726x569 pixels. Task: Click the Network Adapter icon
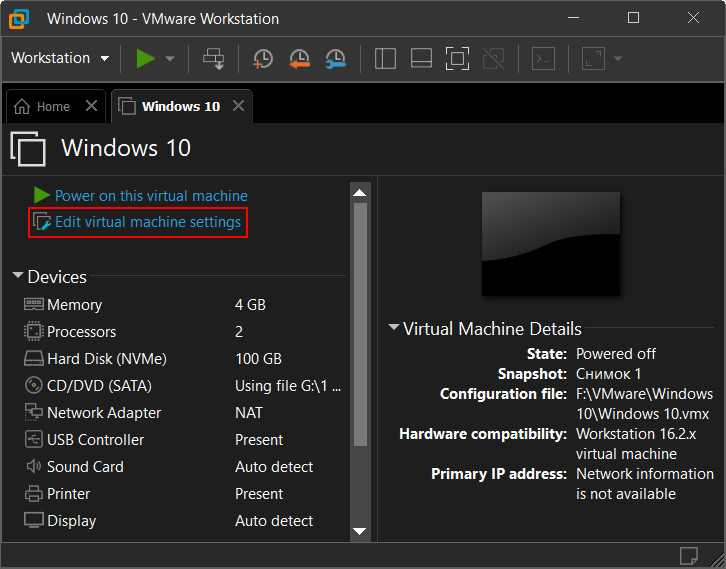click(x=33, y=412)
